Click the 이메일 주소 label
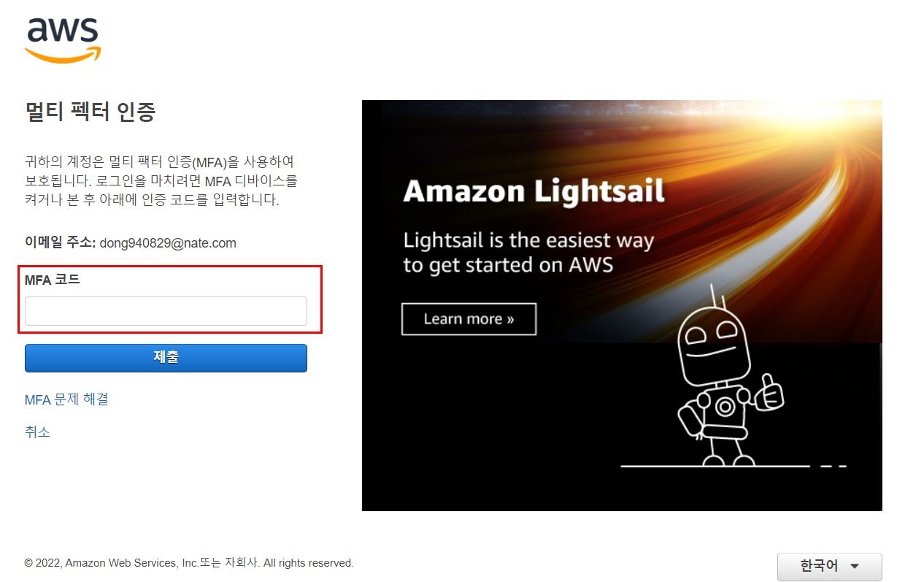 (60, 242)
